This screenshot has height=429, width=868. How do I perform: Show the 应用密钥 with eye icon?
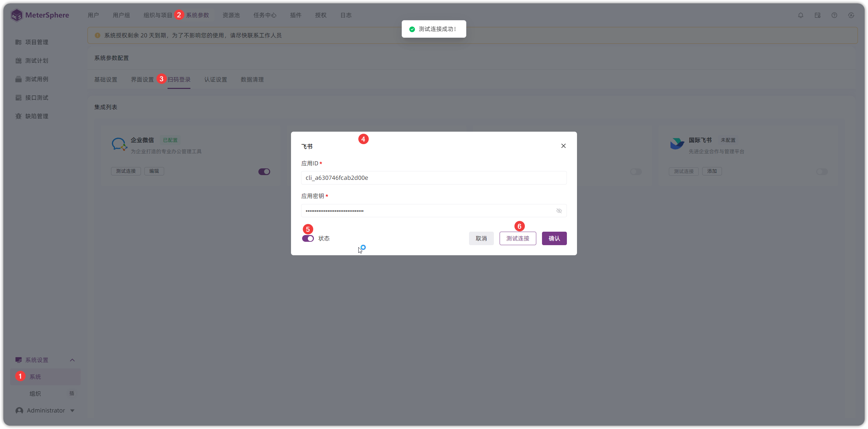coord(559,211)
